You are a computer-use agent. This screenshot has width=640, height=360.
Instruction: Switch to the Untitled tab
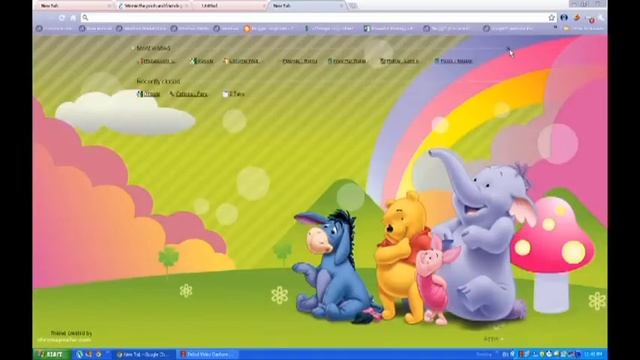pos(230,6)
